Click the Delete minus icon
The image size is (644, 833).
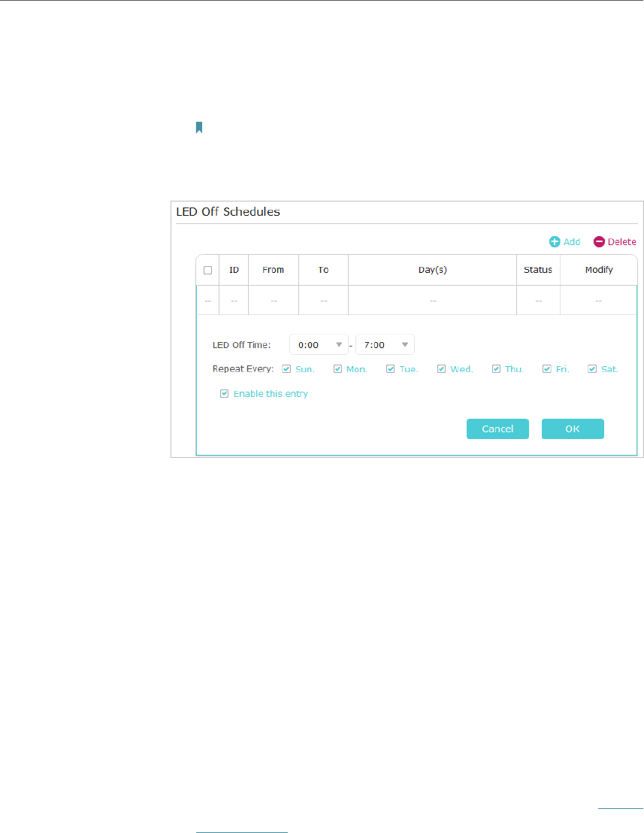599,242
